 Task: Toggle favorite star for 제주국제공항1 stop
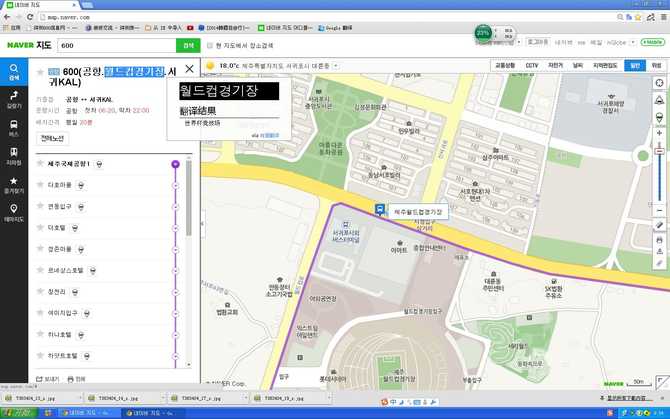[40, 163]
